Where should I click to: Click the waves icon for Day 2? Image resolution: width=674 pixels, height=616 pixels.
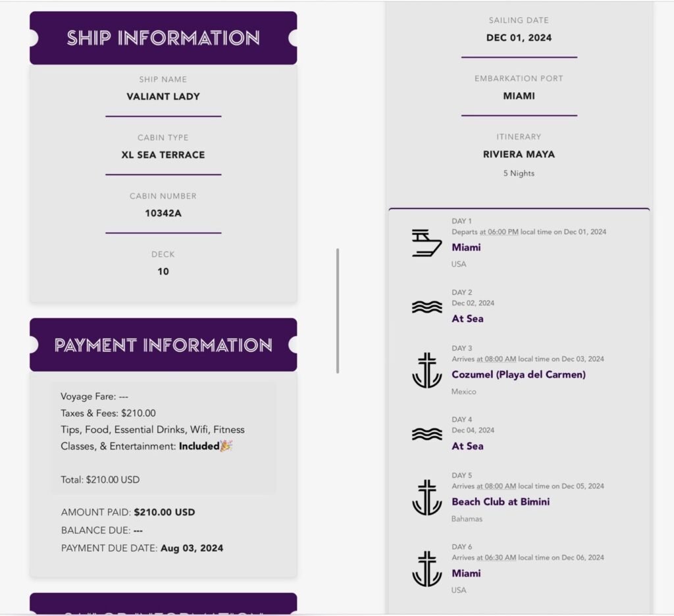pyautogui.click(x=427, y=307)
